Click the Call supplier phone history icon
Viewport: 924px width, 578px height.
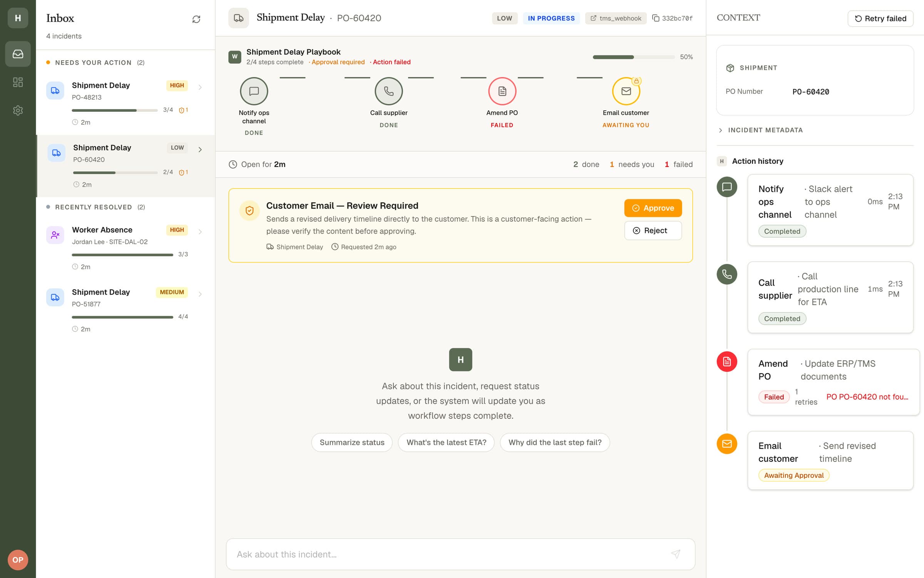(727, 274)
